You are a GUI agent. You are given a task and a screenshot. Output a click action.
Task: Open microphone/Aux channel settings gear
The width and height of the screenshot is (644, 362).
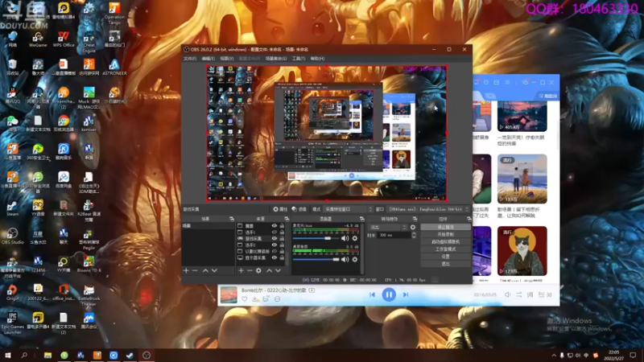click(355, 238)
